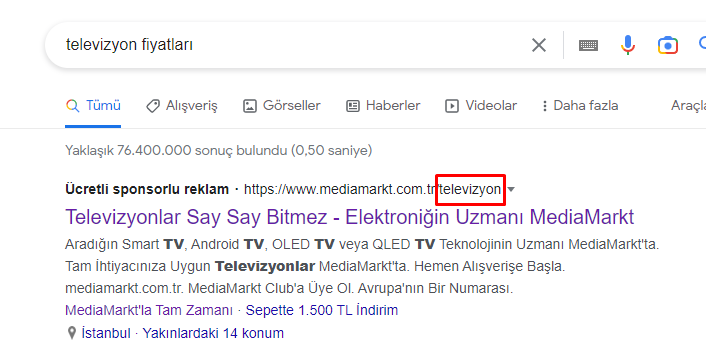
Task: Open the Daha fazla menu
Action: pos(580,106)
